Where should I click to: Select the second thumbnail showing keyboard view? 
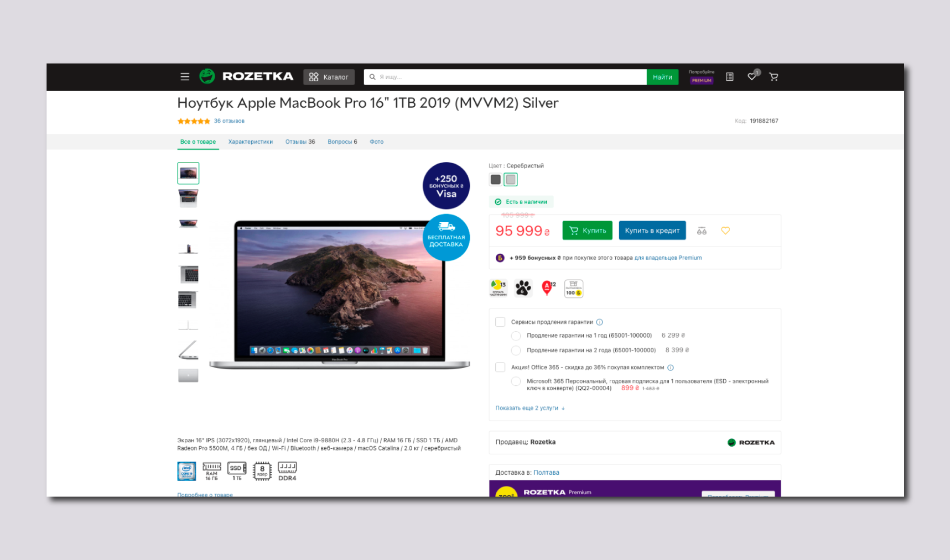click(x=188, y=198)
